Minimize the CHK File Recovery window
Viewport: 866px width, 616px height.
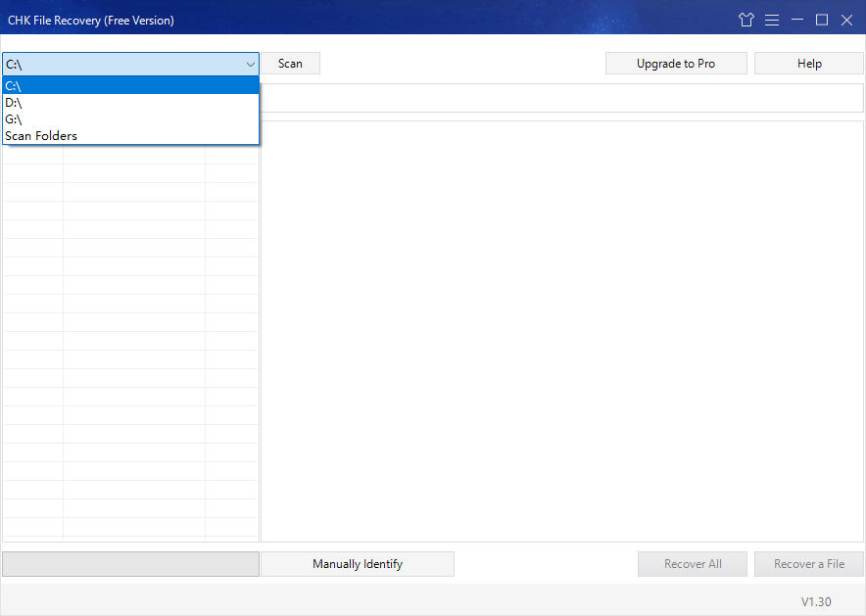[x=797, y=20]
